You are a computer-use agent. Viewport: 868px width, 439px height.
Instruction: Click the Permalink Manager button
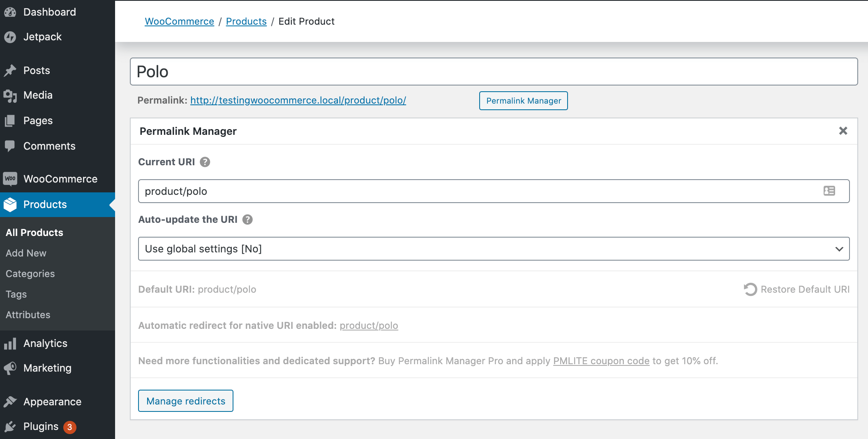point(524,101)
